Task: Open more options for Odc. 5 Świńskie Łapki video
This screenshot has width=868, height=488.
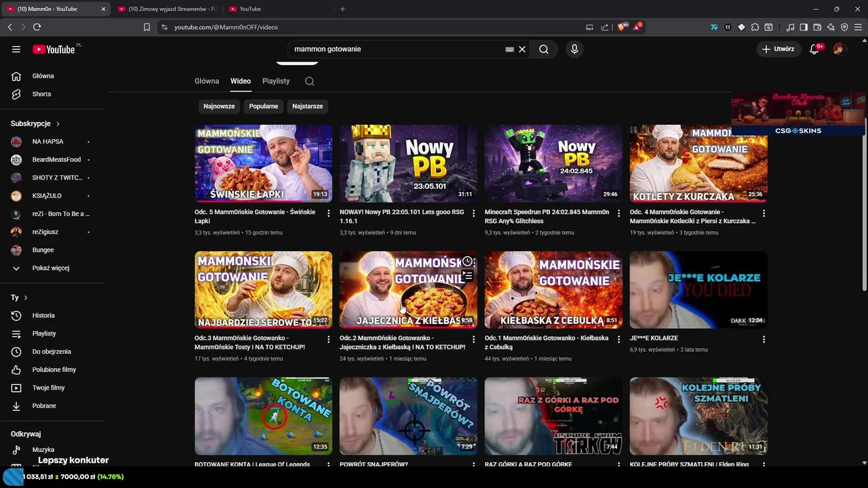Action: coord(328,213)
